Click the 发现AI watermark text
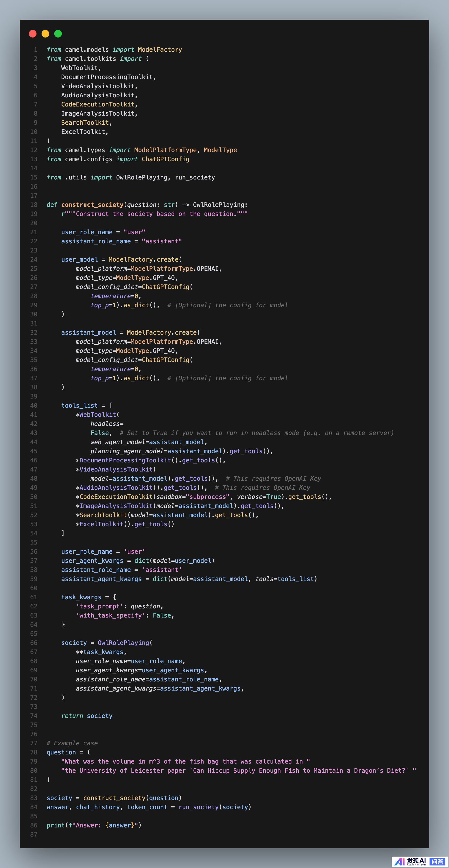This screenshot has width=449, height=868. pyautogui.click(x=416, y=861)
